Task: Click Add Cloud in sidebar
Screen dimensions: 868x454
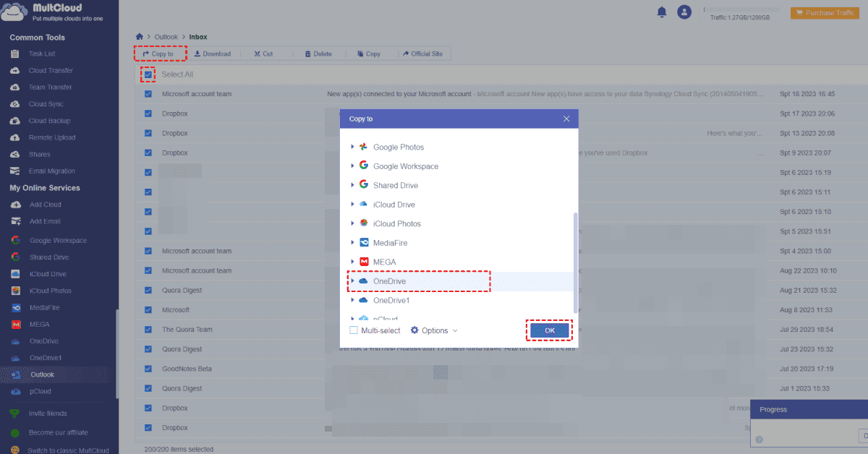Action: tap(45, 205)
